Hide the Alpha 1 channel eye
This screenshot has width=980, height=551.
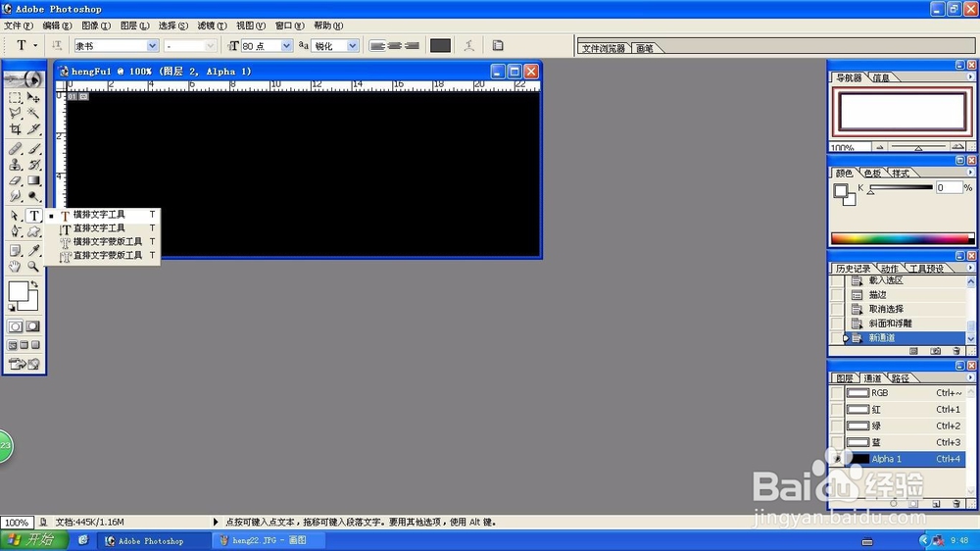click(837, 459)
